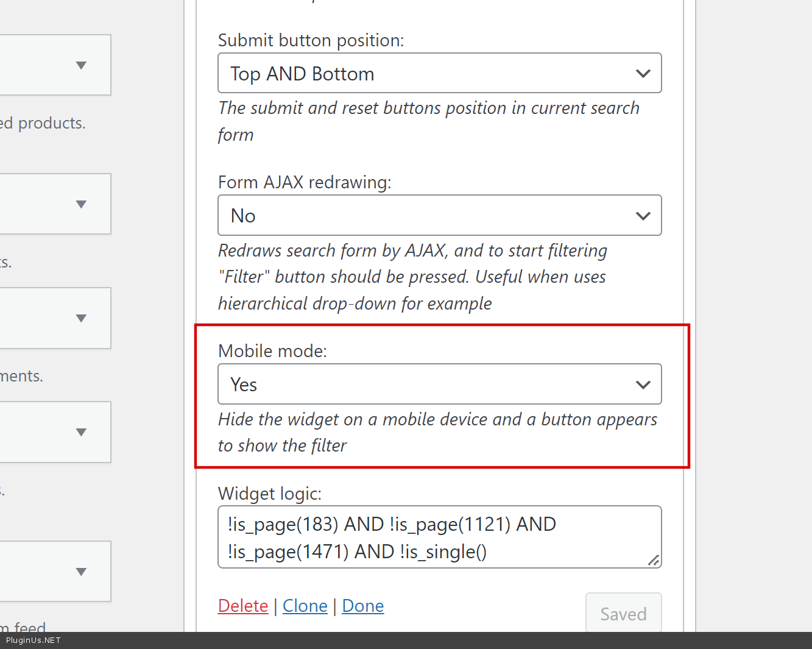Click the "Form AJAX redrawing:" label

coord(305,182)
